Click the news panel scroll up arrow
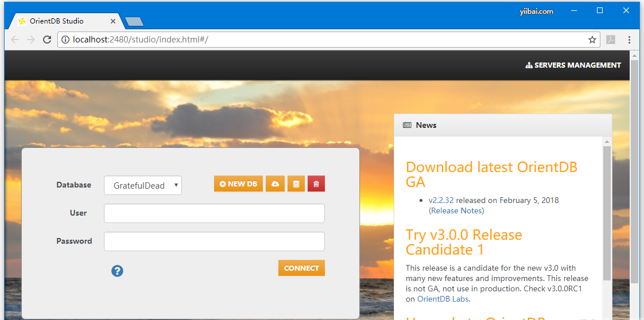This screenshot has height=320, width=644. [607, 142]
